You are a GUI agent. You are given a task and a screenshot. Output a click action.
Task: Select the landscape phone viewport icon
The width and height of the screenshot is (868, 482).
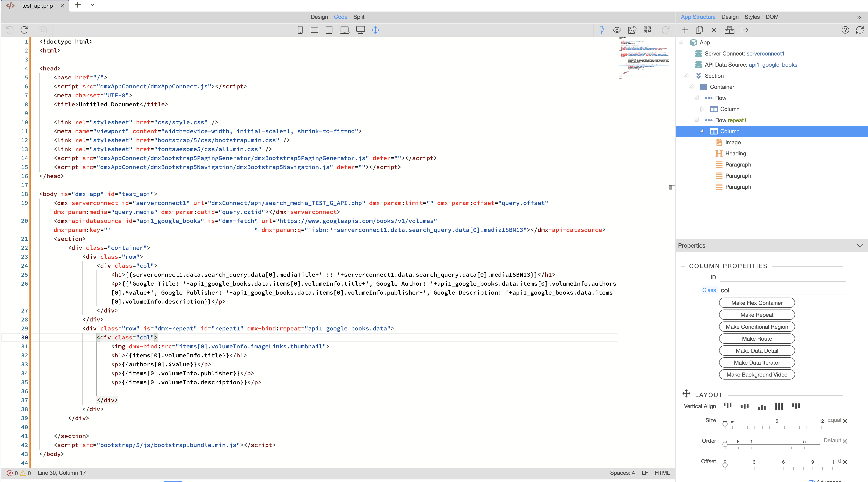pyautogui.click(x=314, y=30)
